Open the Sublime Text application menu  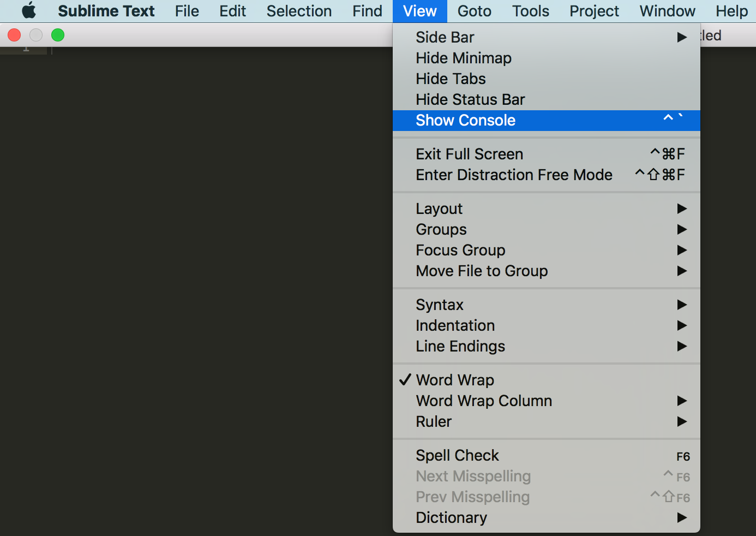(x=106, y=11)
